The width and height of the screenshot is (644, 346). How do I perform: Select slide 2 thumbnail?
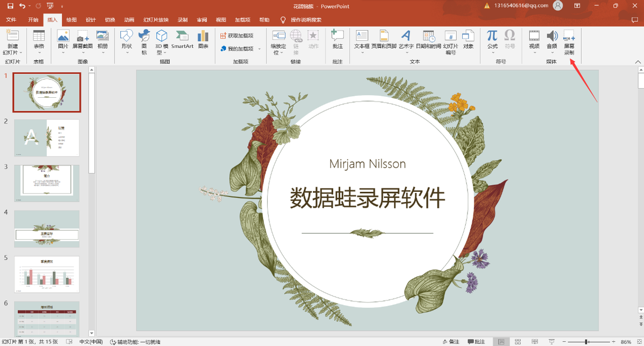[x=47, y=138]
